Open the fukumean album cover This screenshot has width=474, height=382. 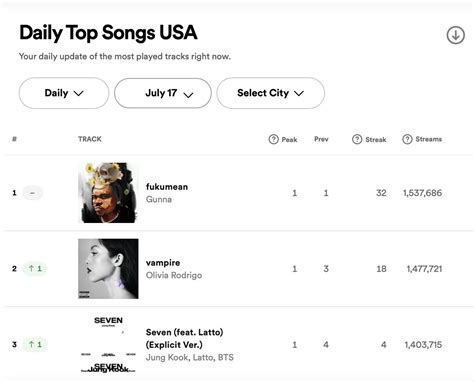click(x=108, y=193)
